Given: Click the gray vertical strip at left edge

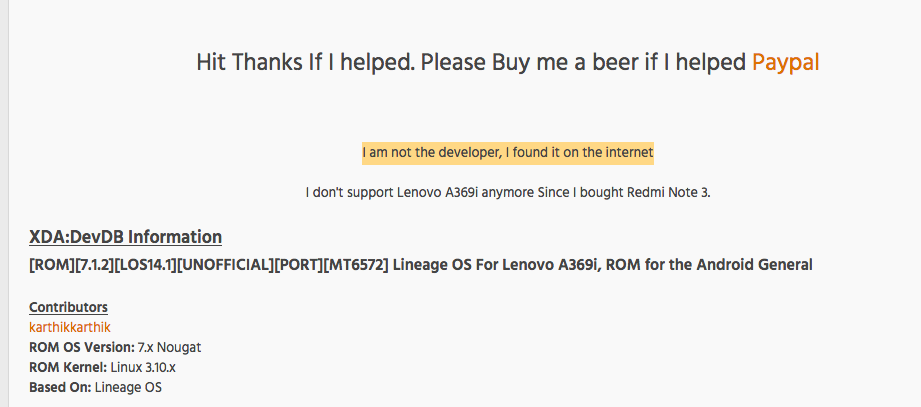Looking at the screenshot, I should 4,203.
